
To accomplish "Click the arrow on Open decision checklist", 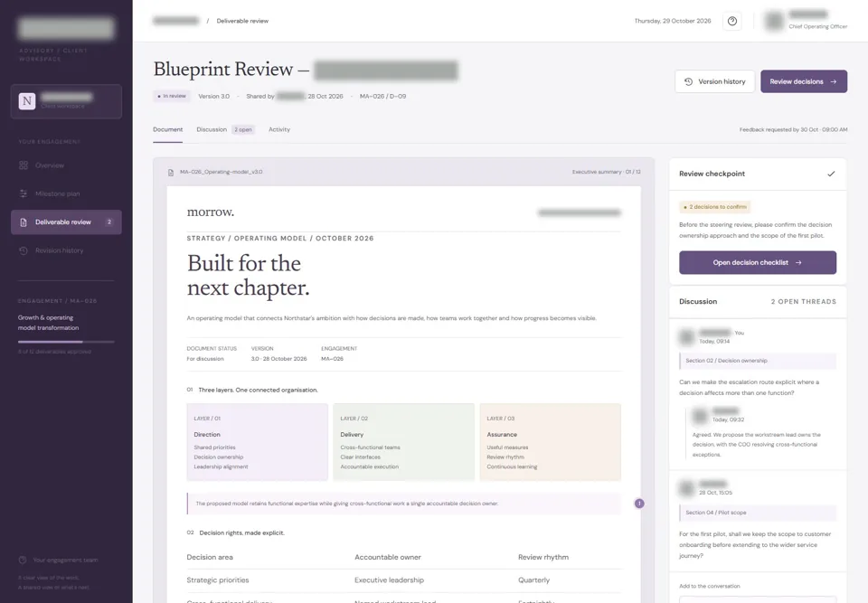I will click(x=798, y=262).
